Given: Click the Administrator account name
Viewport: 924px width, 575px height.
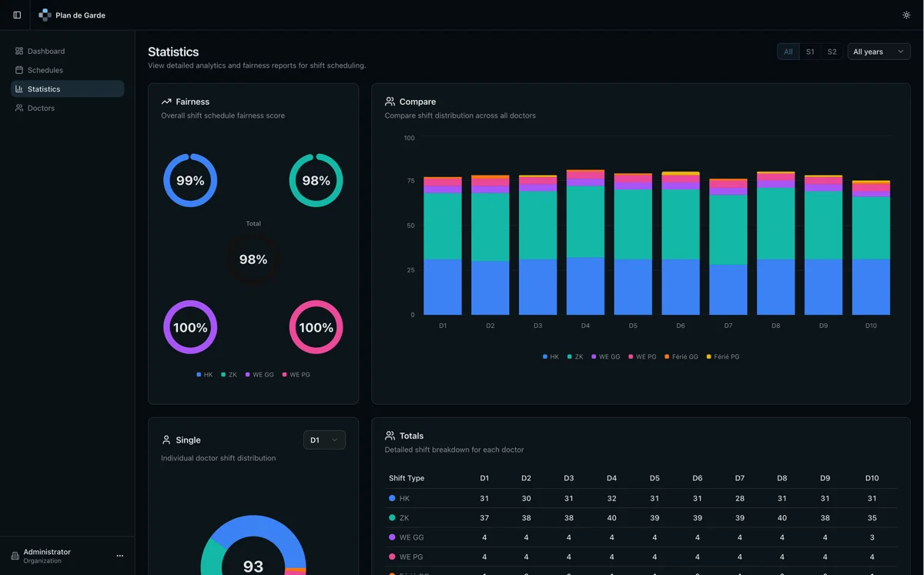Looking at the screenshot, I should coord(47,552).
